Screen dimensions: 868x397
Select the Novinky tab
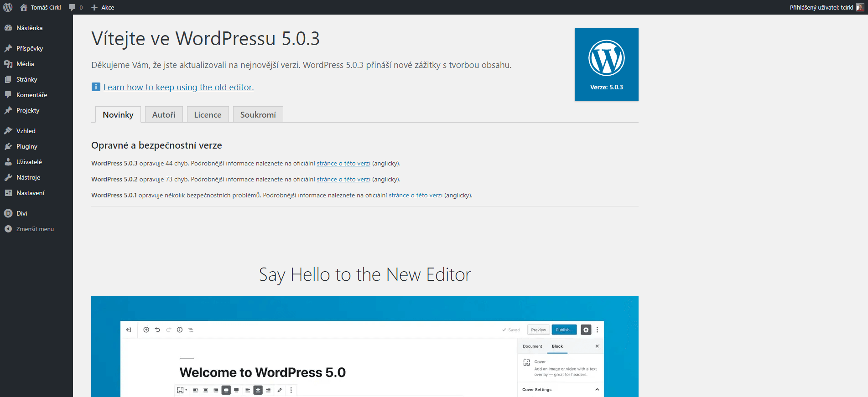tap(118, 114)
